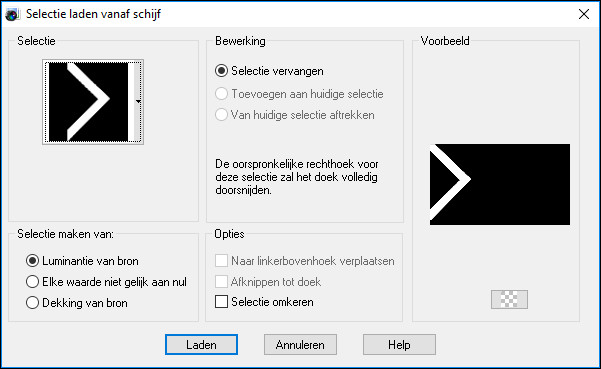Choose 'Dekking van bron' radio button

tap(77, 303)
